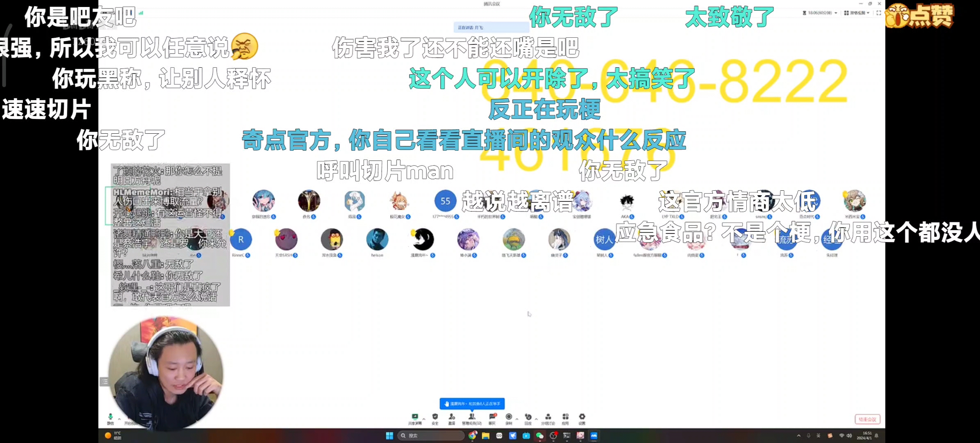Expand the recording options chevron
Image resolution: width=980 pixels, height=443 pixels.
click(517, 419)
